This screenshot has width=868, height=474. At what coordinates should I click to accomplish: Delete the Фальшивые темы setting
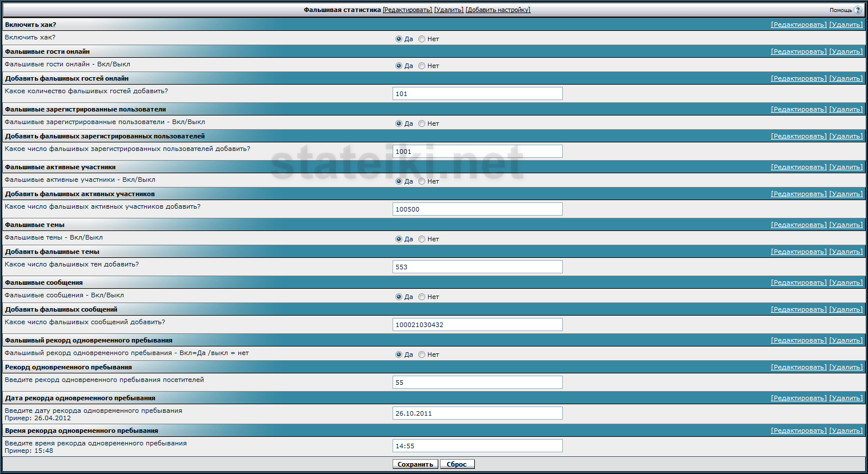(x=846, y=225)
